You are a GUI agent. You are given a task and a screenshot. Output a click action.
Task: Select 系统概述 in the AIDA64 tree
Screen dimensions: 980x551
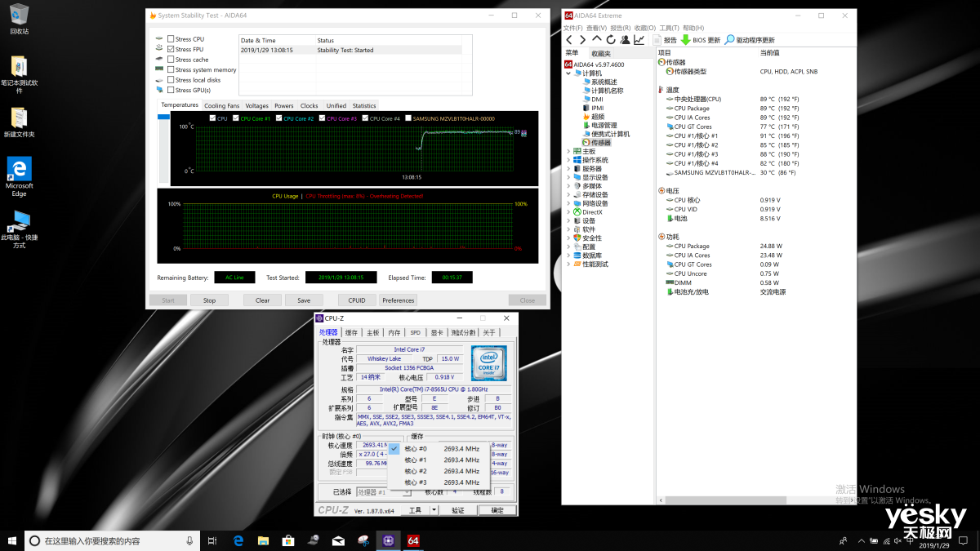[599, 82]
